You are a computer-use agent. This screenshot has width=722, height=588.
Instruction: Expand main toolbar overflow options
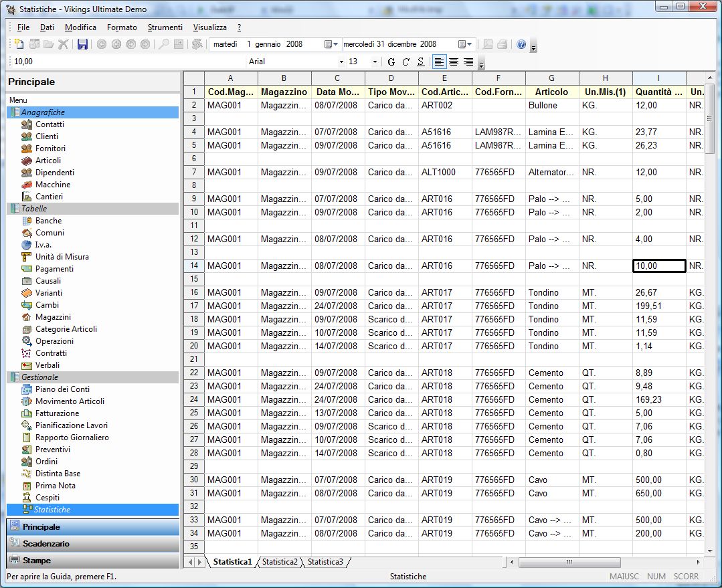coord(533,47)
